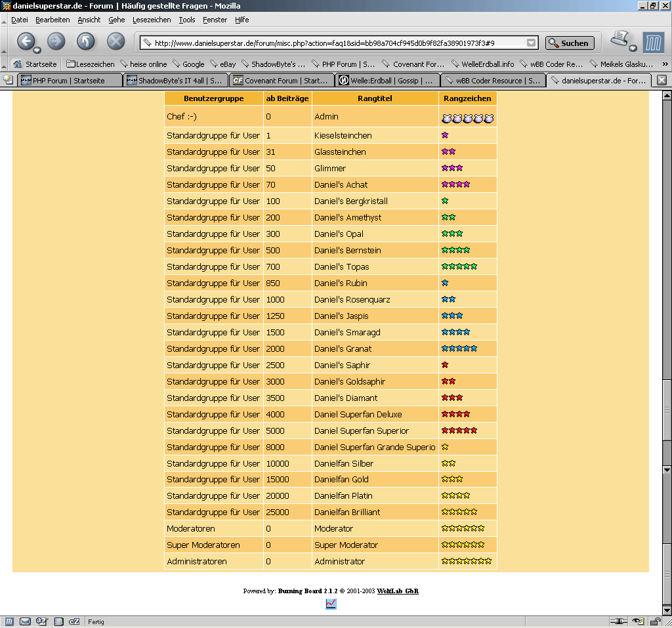Image resolution: width=672 pixels, height=628 pixels.
Task: Click the statistics chart icon in footer
Action: click(x=331, y=604)
